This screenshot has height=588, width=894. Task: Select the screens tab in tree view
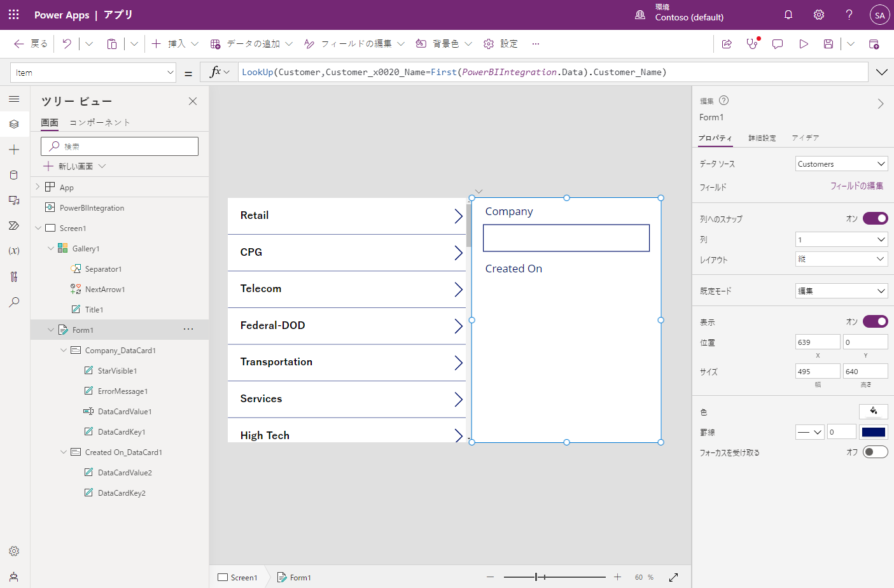pos(50,122)
